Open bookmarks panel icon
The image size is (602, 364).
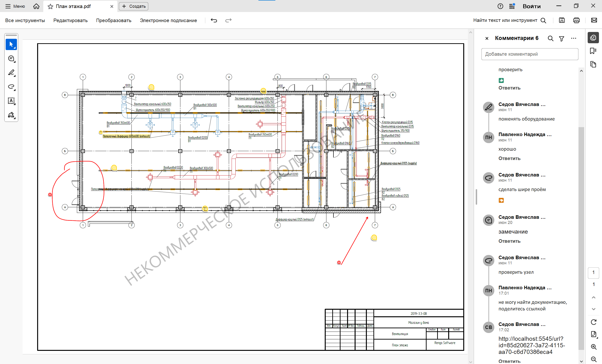[x=593, y=51]
